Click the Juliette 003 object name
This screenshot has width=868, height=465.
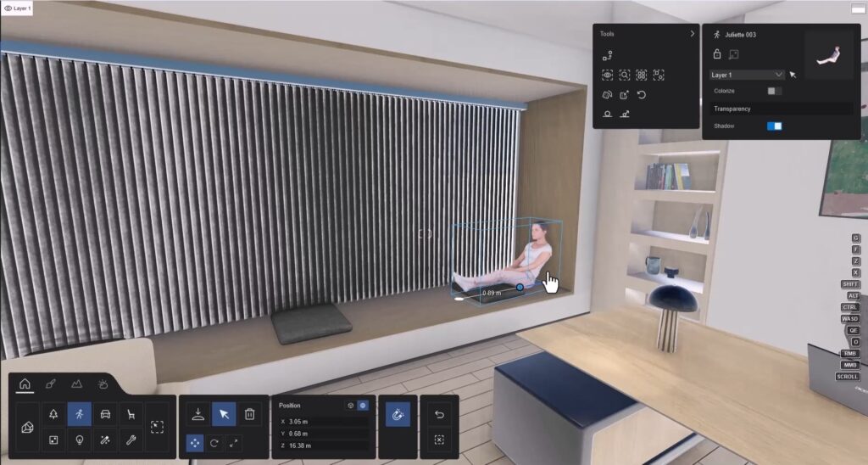click(740, 34)
